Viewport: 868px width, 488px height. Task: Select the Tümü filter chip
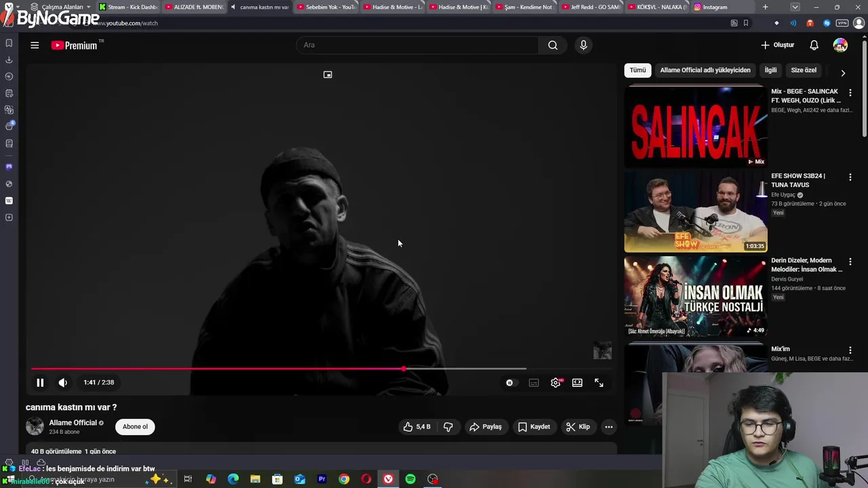[x=637, y=70]
